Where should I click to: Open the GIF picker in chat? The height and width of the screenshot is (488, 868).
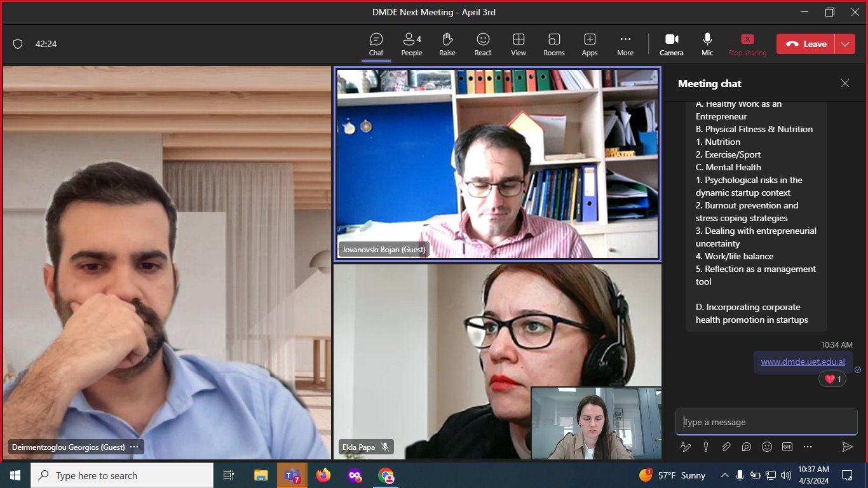coord(787,447)
